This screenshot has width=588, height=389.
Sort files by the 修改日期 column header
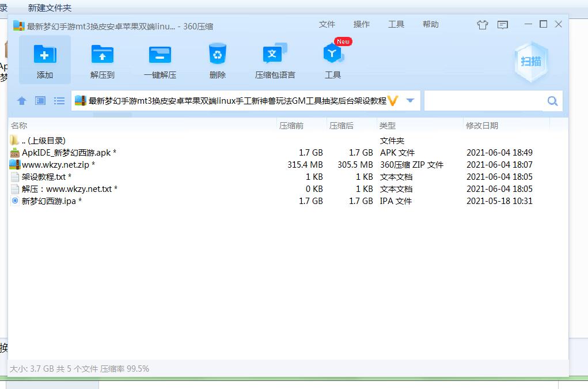coord(482,126)
